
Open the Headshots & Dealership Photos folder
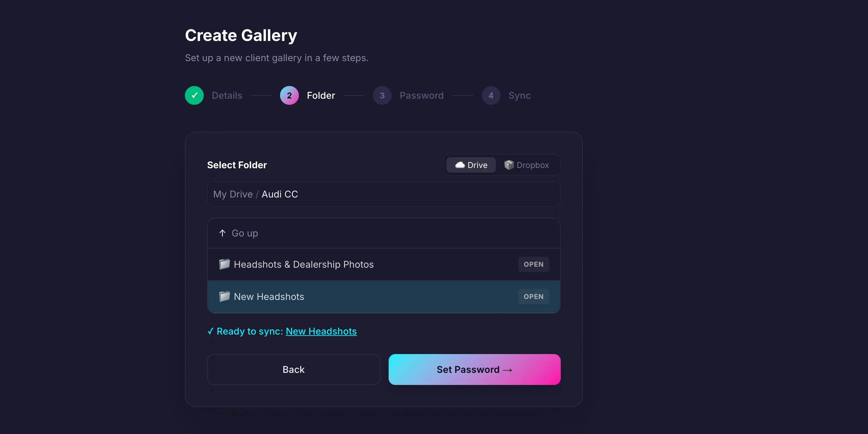coord(534,264)
